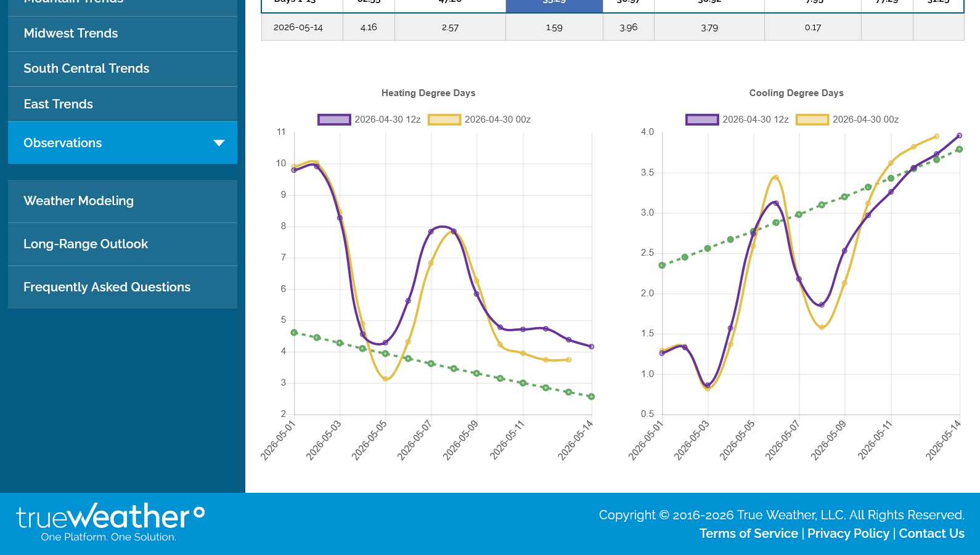
Task: Click the Heating chart 12z peak point near 2026-05-08
Action: coord(454,232)
